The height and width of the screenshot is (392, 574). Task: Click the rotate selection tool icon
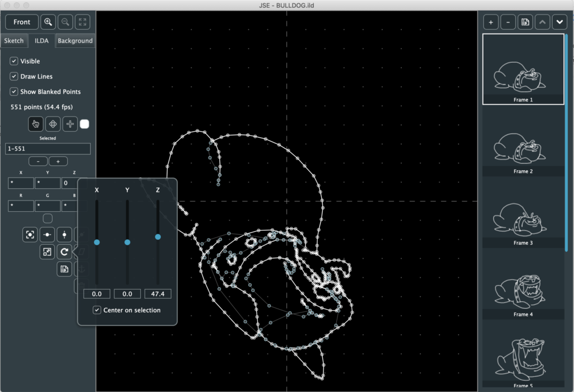[x=64, y=252]
